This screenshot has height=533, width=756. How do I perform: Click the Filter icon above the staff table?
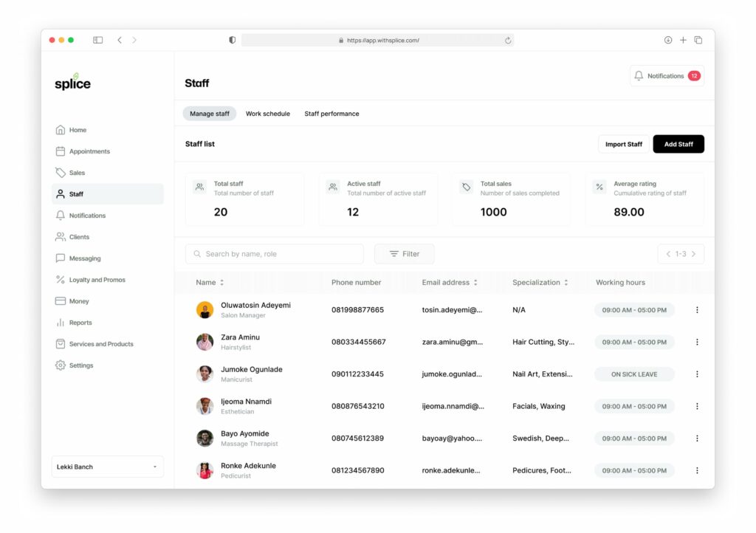point(394,253)
